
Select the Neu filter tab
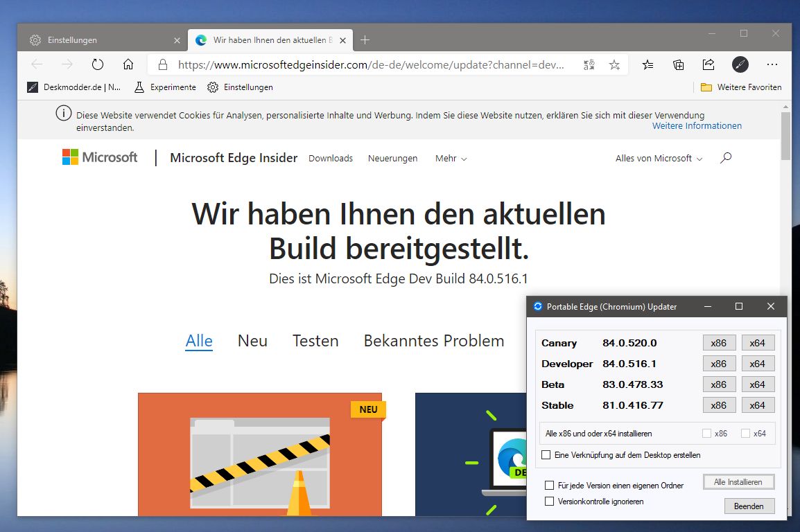click(x=252, y=340)
